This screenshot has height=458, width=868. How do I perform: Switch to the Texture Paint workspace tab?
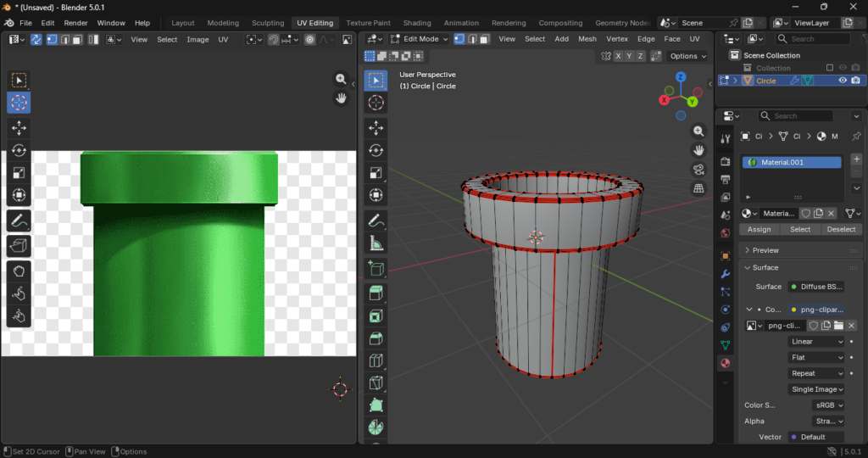(x=368, y=23)
